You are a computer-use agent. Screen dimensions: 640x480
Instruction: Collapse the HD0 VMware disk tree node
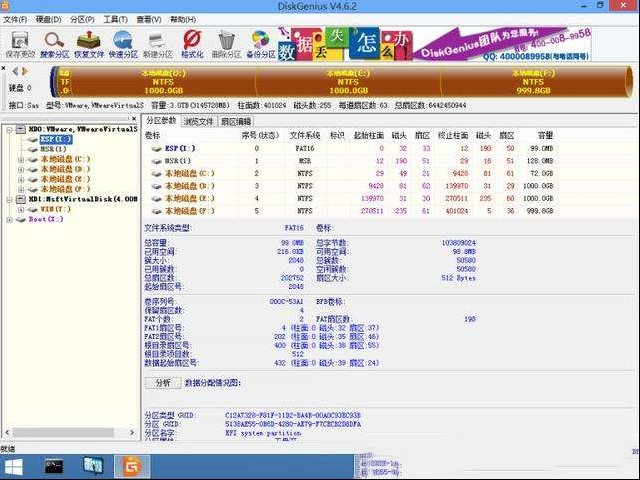tap(9, 130)
